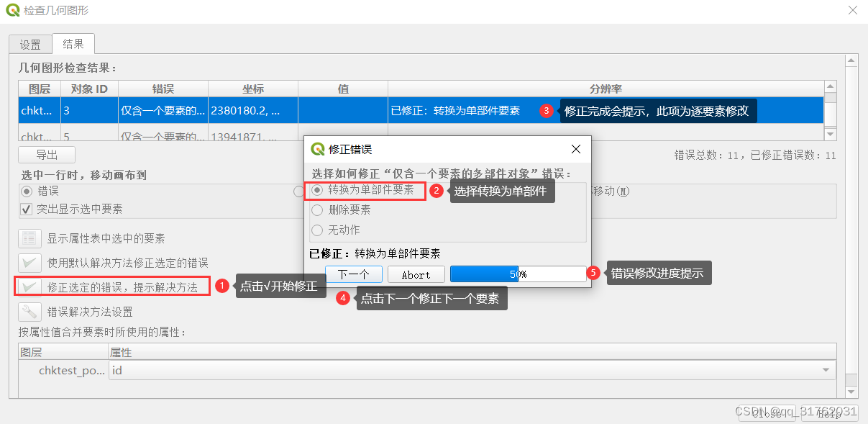Click the main panel vertical scrollbar down arrow
868x424 pixels.
coord(851,392)
